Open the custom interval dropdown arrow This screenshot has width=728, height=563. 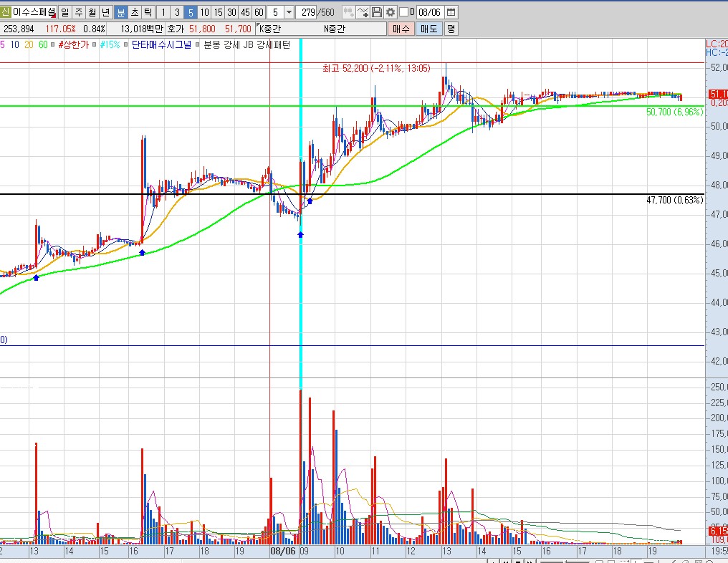pyautogui.click(x=289, y=12)
